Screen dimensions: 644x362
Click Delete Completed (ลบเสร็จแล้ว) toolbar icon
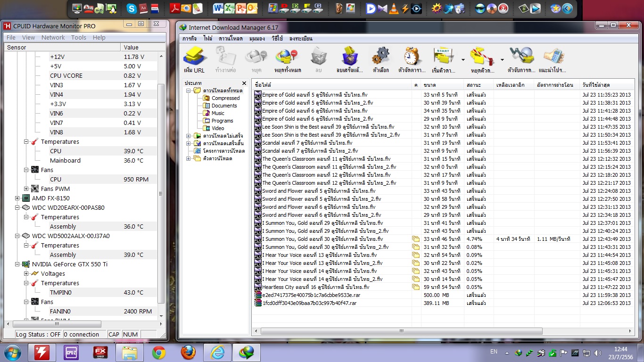[349, 60]
